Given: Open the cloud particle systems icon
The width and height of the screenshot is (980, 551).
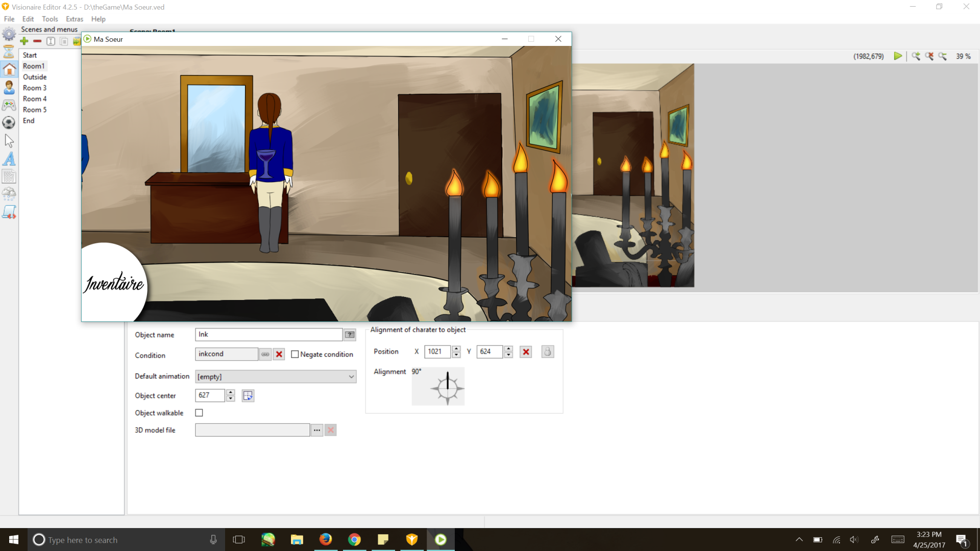Looking at the screenshot, I should pyautogui.click(x=9, y=194).
